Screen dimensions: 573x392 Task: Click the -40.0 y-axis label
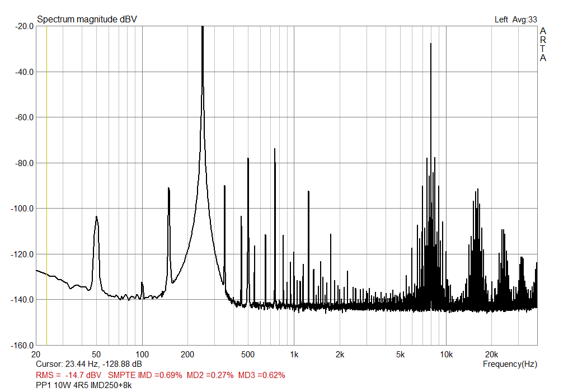25,72
